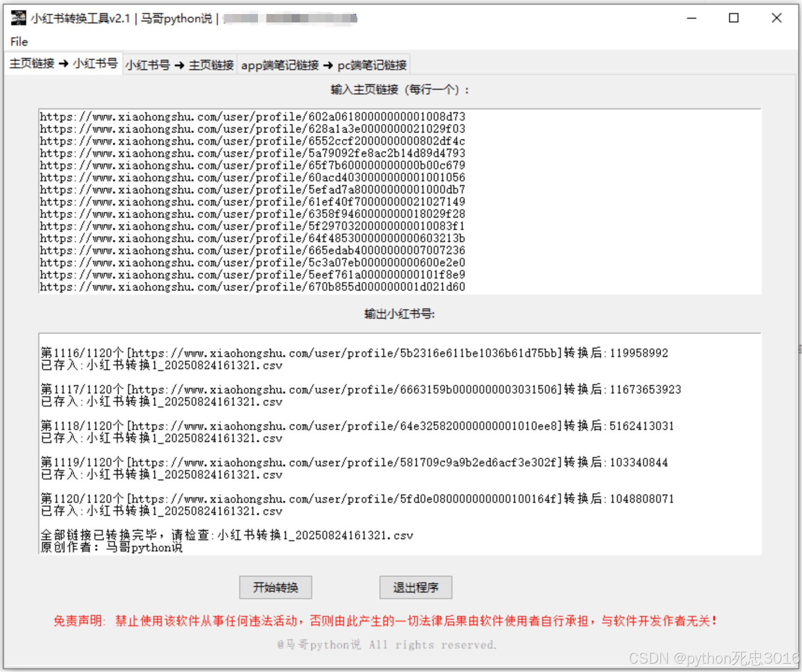
Task: Select input URL ending 5efad7a80000000001000db7
Action: click(x=252, y=189)
